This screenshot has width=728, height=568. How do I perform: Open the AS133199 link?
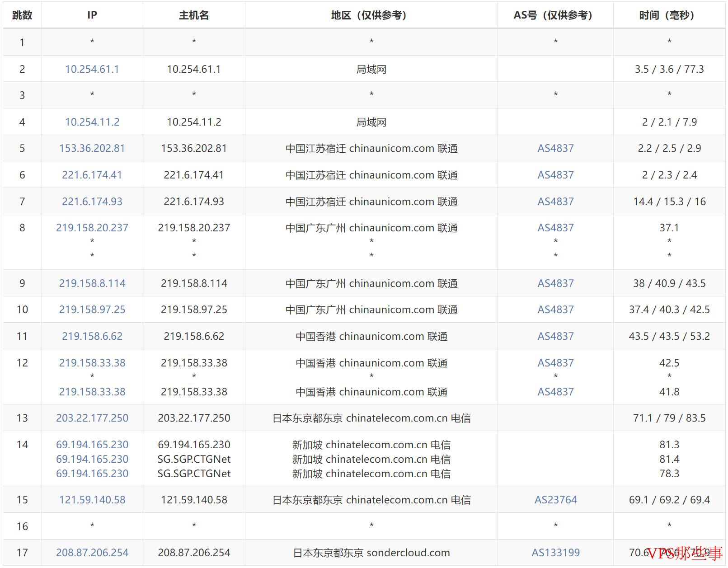pos(555,553)
